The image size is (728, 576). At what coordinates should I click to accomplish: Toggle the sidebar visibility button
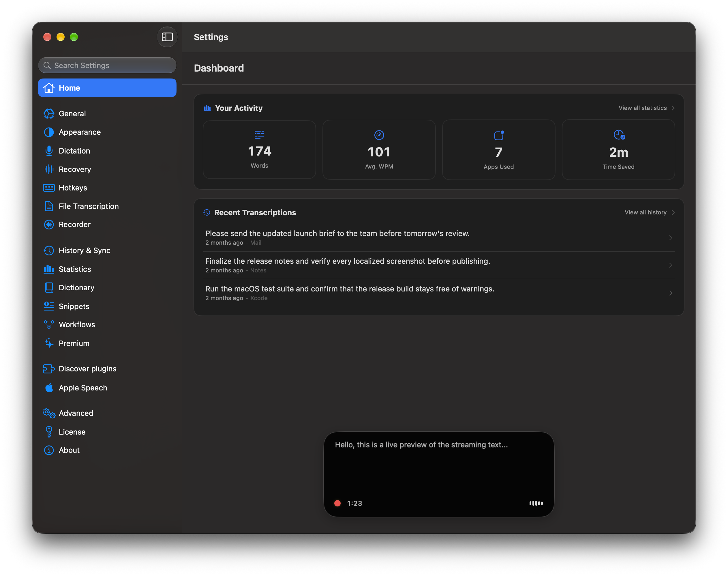tap(167, 37)
